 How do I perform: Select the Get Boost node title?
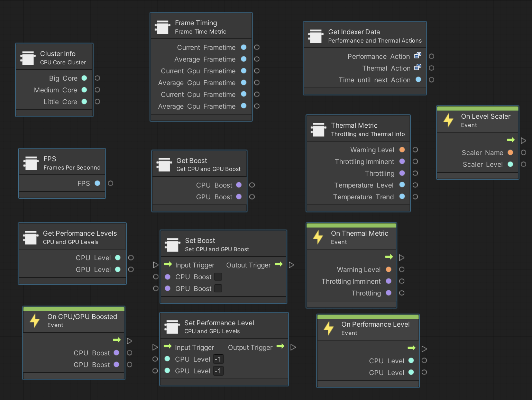(x=192, y=160)
